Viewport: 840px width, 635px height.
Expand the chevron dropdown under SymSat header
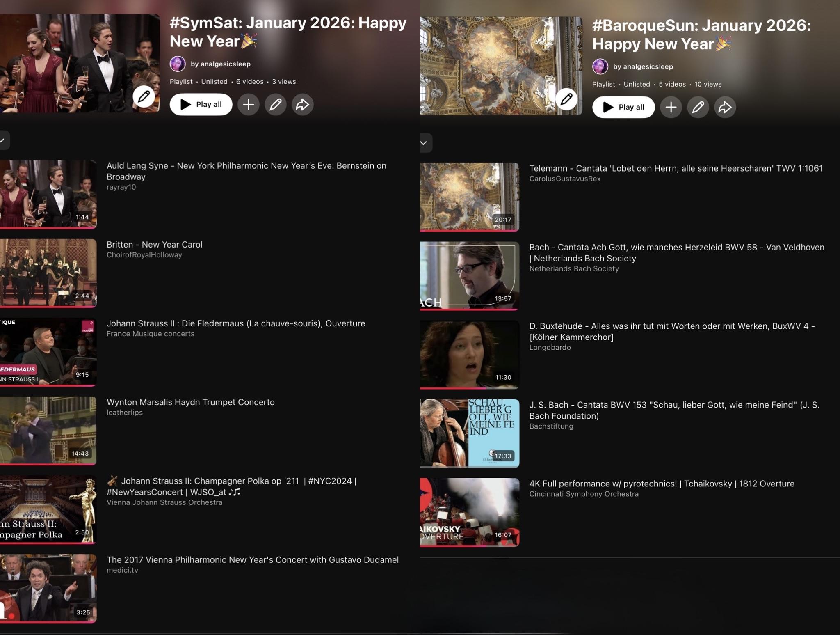point(3,140)
